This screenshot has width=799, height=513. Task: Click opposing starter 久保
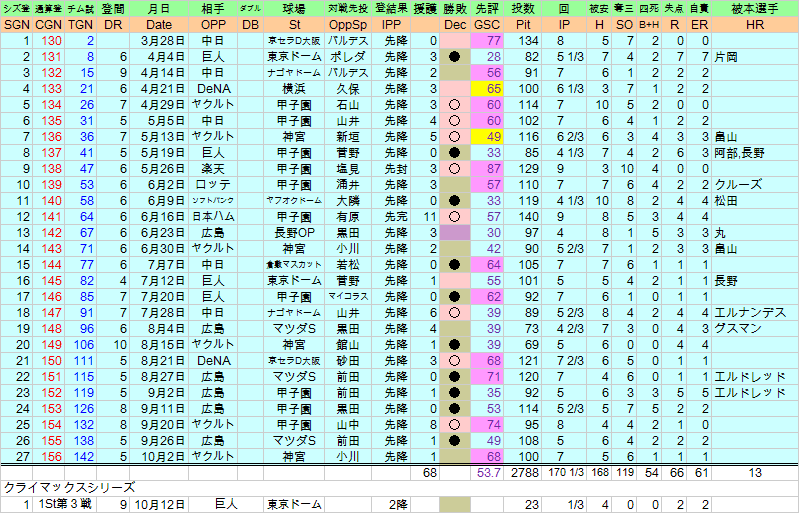tap(348, 89)
